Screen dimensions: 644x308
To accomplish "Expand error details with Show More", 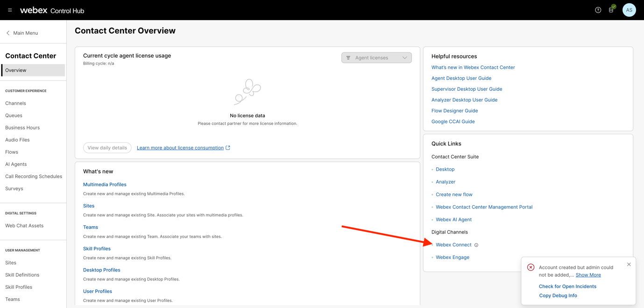I will tap(588, 275).
